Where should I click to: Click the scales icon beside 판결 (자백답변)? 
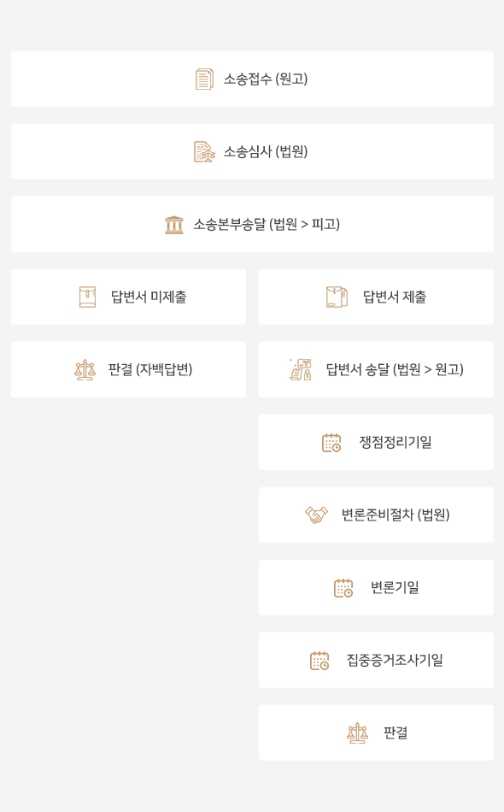tap(85, 370)
